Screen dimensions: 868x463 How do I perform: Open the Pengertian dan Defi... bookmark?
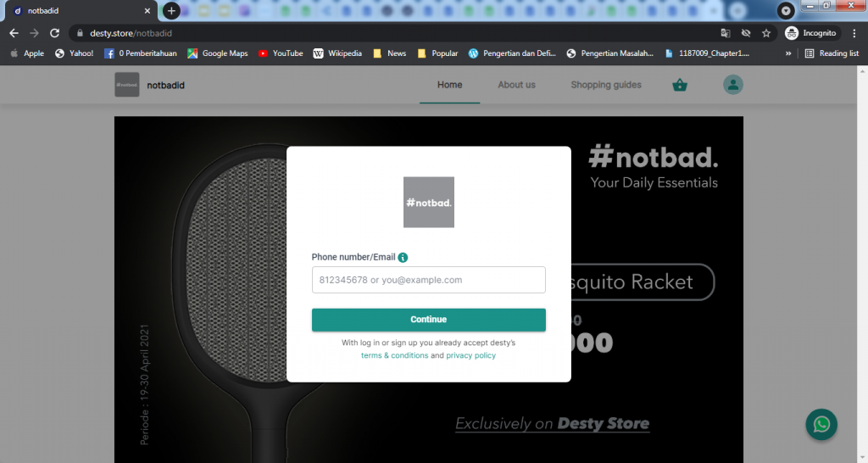512,53
